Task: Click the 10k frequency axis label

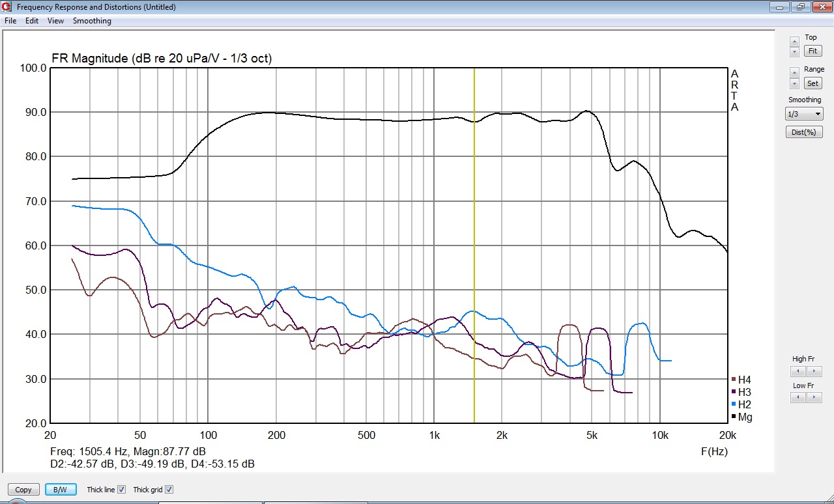Action: pyautogui.click(x=660, y=435)
